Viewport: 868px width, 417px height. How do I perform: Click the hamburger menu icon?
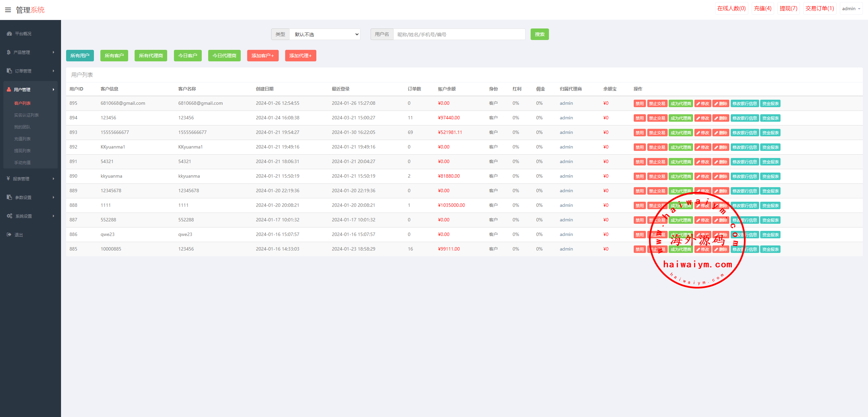8,10
